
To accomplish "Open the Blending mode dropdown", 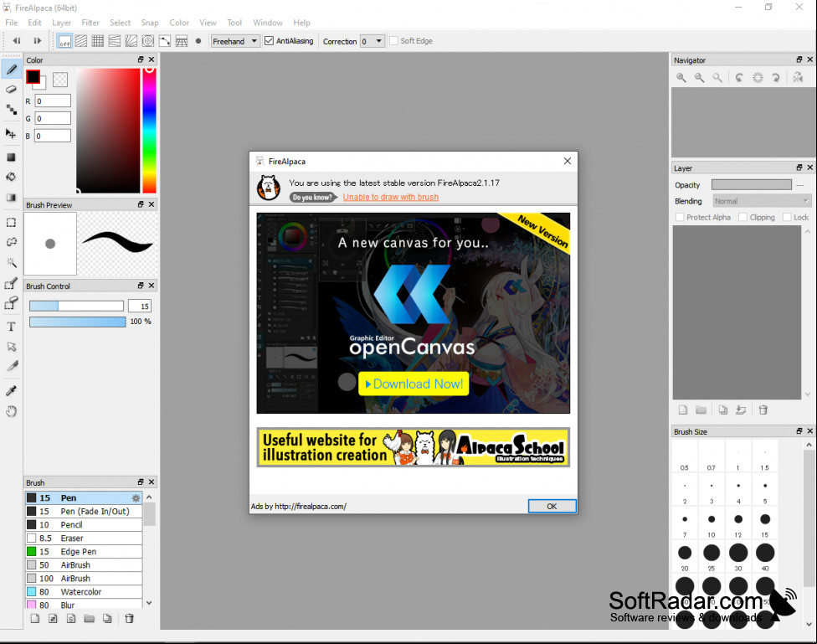I will [762, 201].
